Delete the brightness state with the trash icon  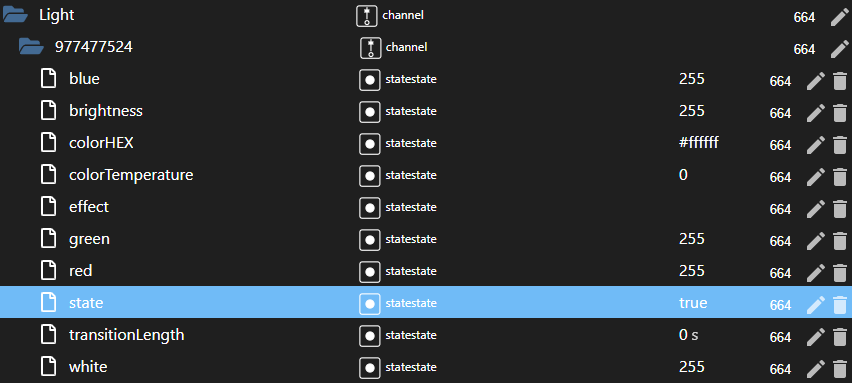coord(840,113)
